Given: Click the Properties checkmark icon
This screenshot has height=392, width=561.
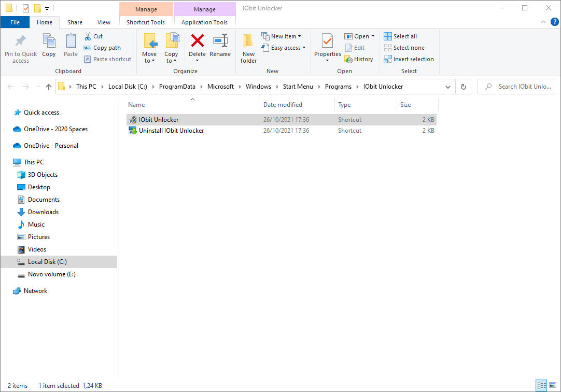Looking at the screenshot, I should [x=327, y=41].
